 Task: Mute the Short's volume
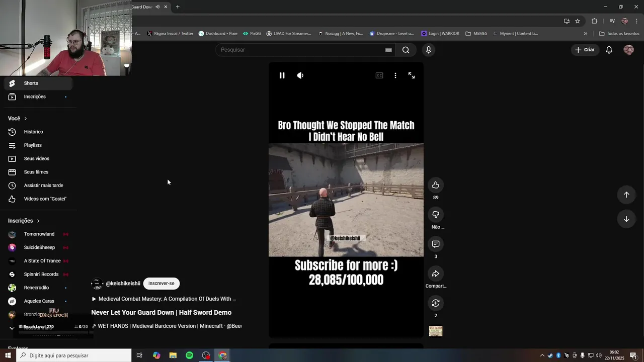[x=300, y=75]
